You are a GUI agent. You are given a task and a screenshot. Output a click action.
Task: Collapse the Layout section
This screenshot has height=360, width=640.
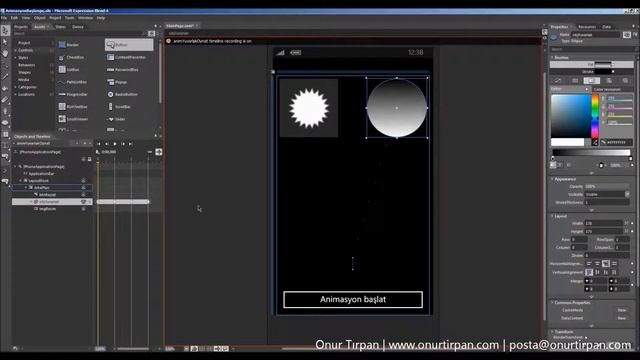point(552,216)
